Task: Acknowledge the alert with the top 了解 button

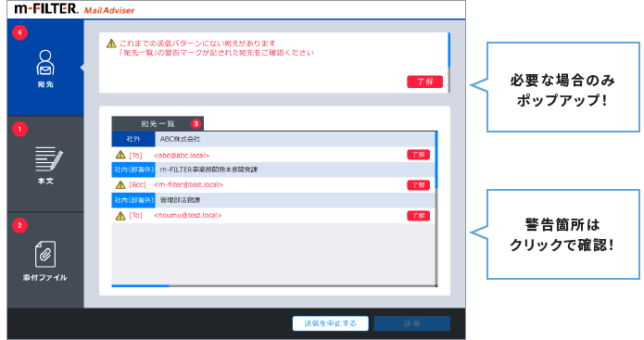Action: (x=424, y=82)
